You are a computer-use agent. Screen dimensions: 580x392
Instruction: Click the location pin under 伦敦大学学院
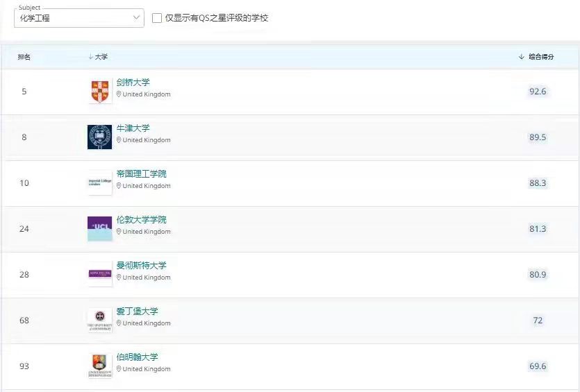pyautogui.click(x=119, y=232)
